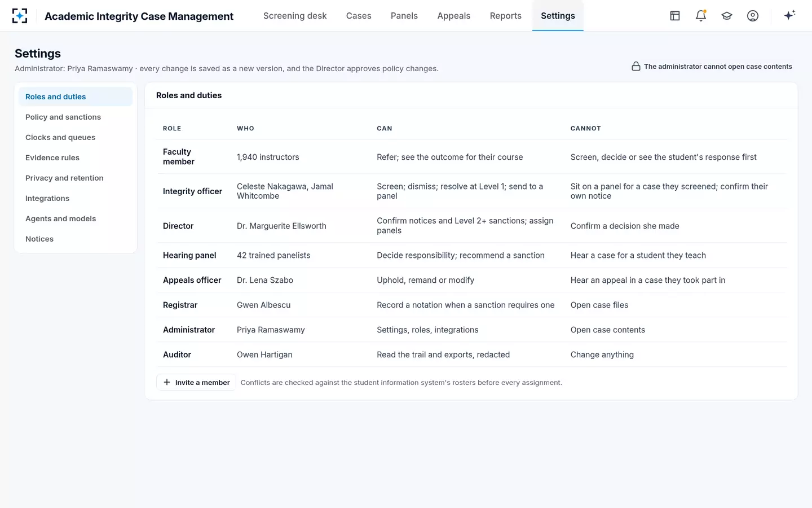812x508 pixels.
Task: Open the notifications bell
Action: 701,16
